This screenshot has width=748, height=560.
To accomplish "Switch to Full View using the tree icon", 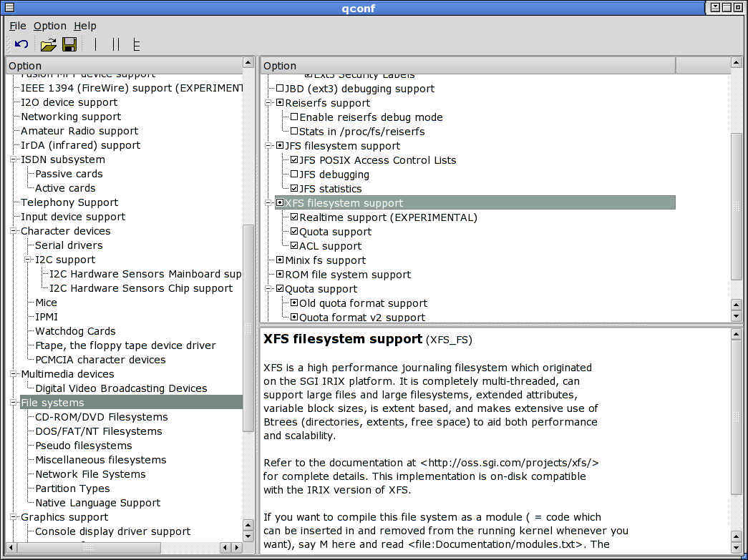I will coord(137,44).
